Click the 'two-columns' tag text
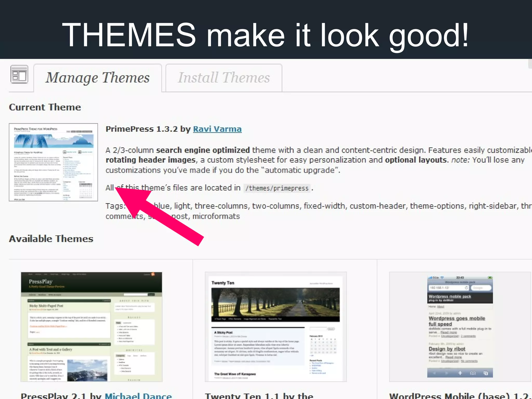532x399 pixels. pos(276,206)
